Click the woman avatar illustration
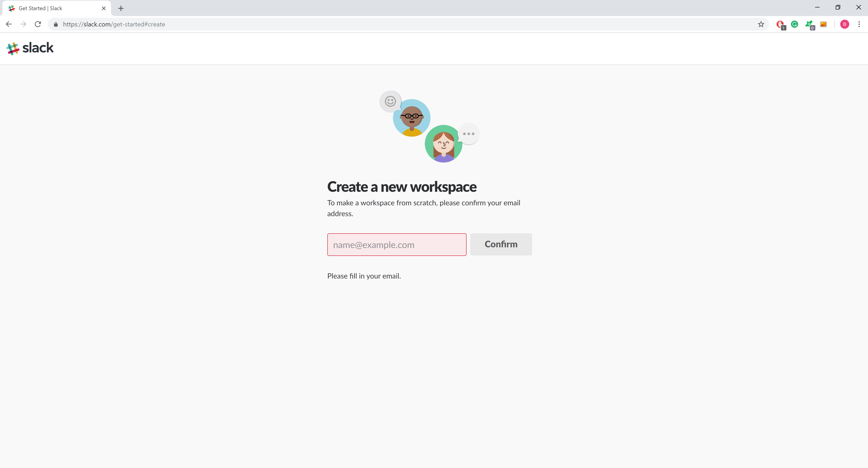 (x=443, y=144)
